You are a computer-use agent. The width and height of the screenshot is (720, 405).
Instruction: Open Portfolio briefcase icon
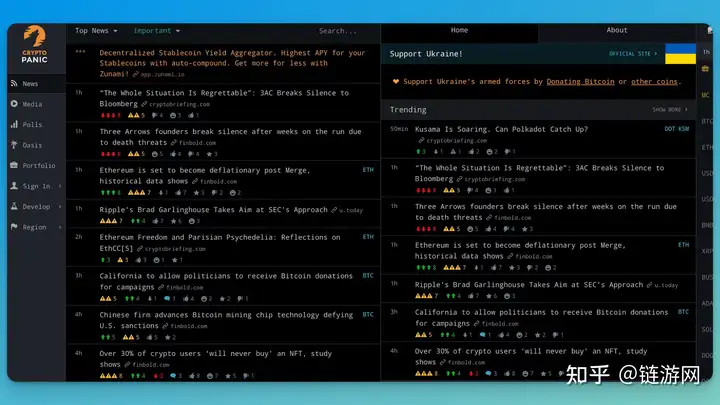(14, 166)
